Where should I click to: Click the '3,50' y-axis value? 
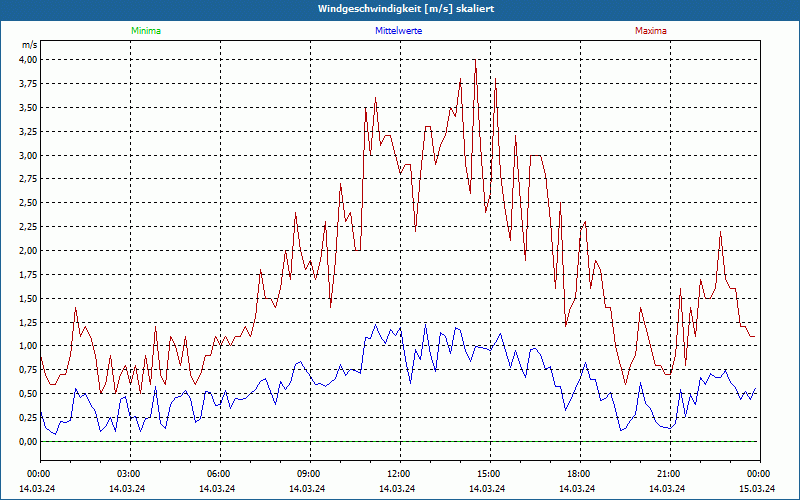[x=28, y=108]
